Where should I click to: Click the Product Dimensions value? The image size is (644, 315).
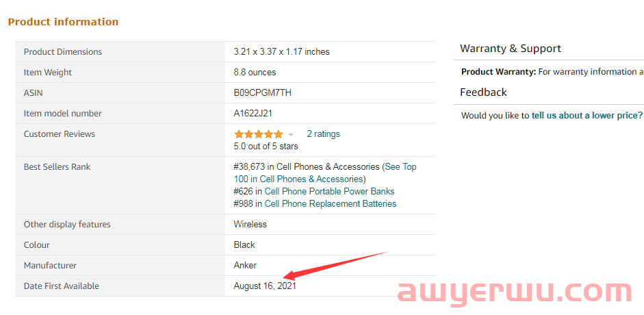[x=282, y=52]
